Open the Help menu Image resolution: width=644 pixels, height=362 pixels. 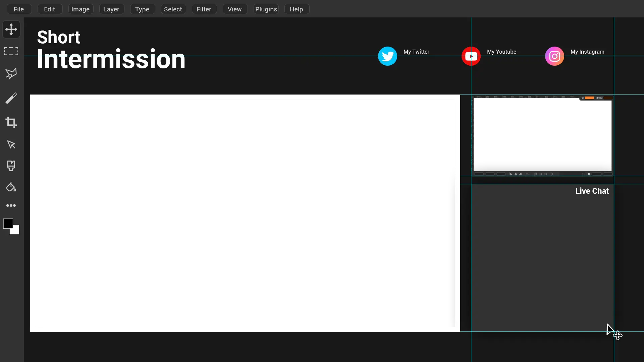(297, 9)
